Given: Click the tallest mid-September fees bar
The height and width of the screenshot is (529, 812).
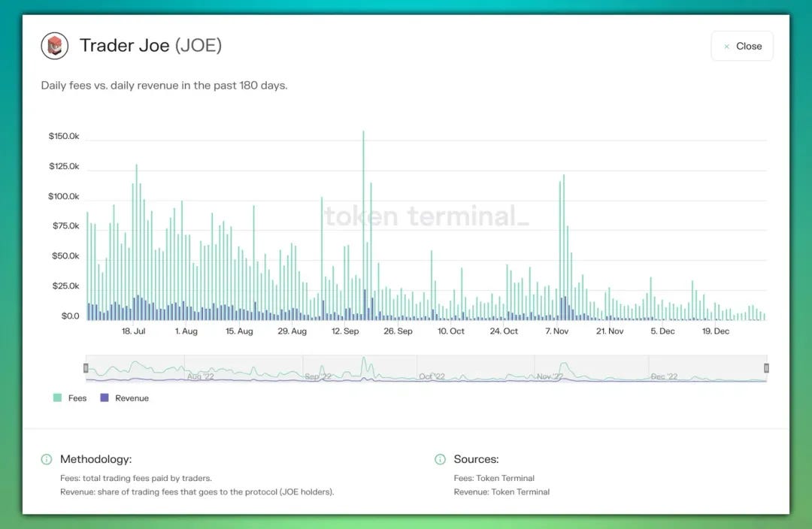Looking at the screenshot, I should (x=364, y=225).
